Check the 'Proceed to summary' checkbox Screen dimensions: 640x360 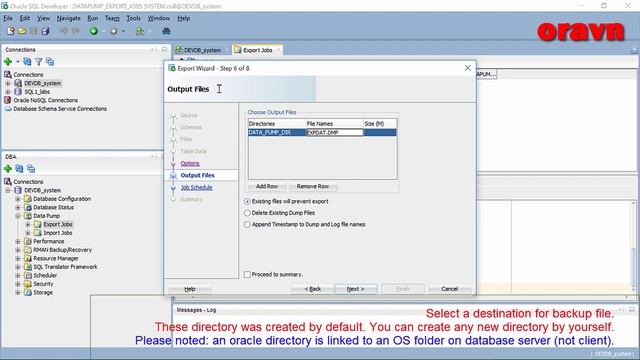[x=247, y=275]
